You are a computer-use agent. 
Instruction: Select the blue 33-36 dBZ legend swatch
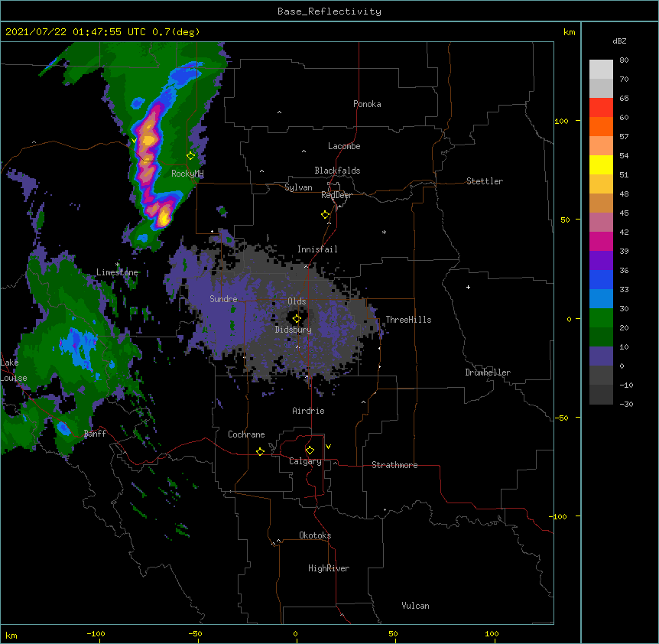[x=601, y=279]
